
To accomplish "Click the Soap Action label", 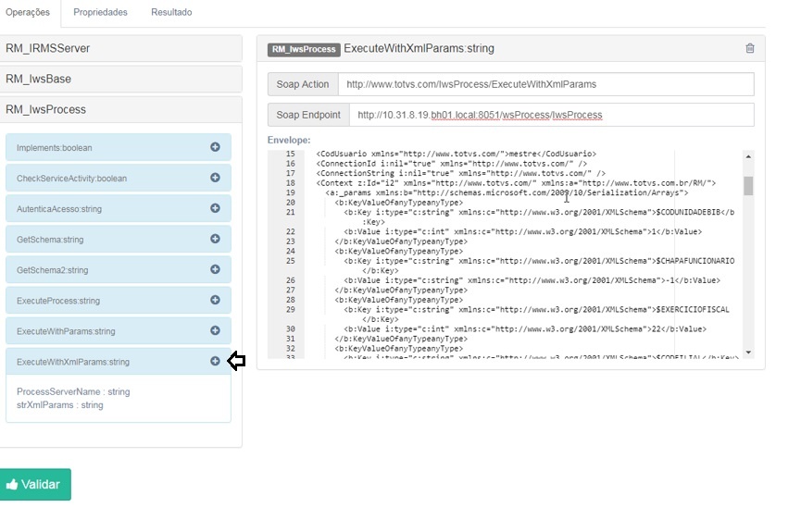I will (303, 84).
